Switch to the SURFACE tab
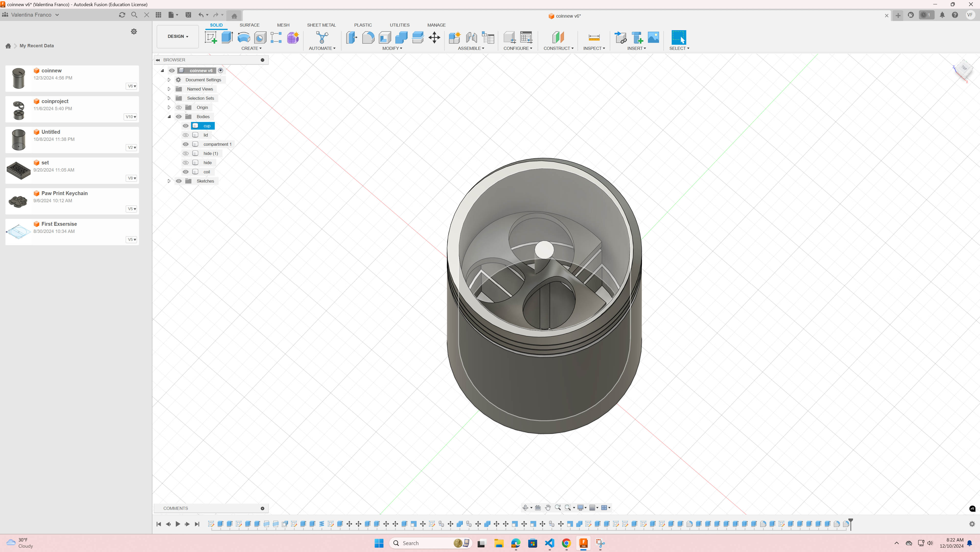 coord(249,25)
